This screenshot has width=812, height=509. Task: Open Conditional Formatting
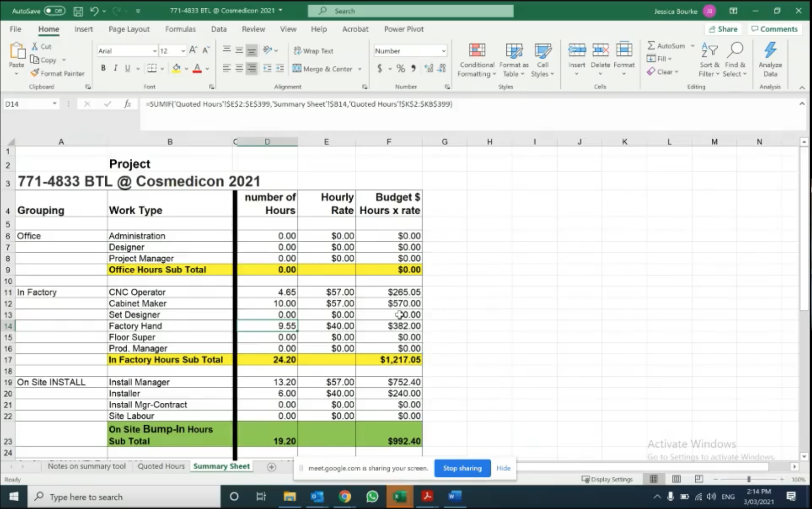pyautogui.click(x=477, y=60)
